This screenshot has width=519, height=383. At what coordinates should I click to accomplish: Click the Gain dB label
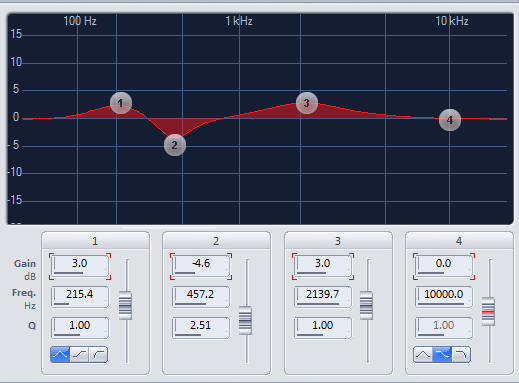[25, 270]
